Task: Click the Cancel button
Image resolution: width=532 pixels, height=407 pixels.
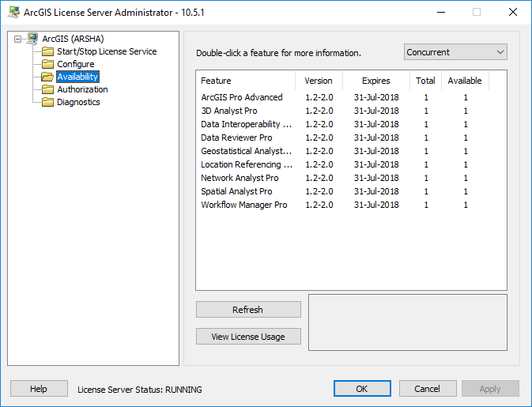Action: pyautogui.click(x=428, y=389)
